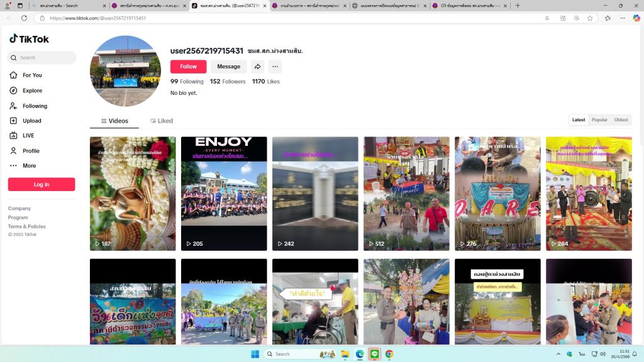
Task: Open the Following feed in sidebar
Action: click(x=34, y=106)
